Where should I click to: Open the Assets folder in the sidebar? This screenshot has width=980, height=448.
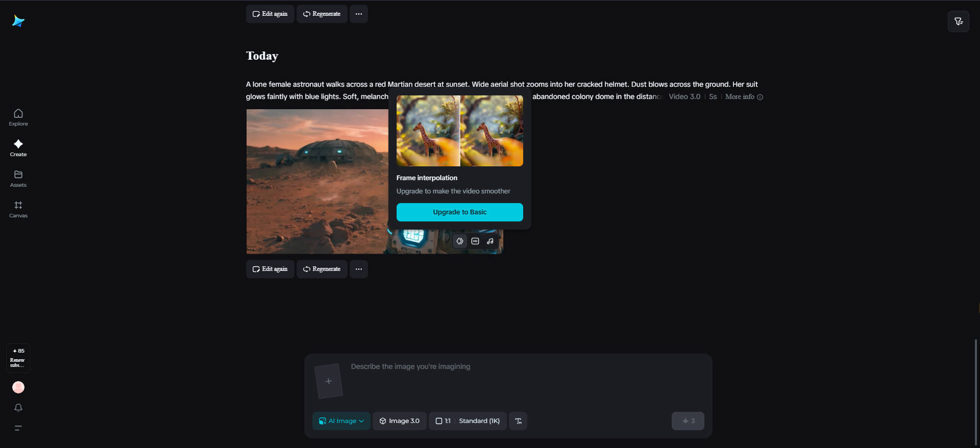pos(18,179)
